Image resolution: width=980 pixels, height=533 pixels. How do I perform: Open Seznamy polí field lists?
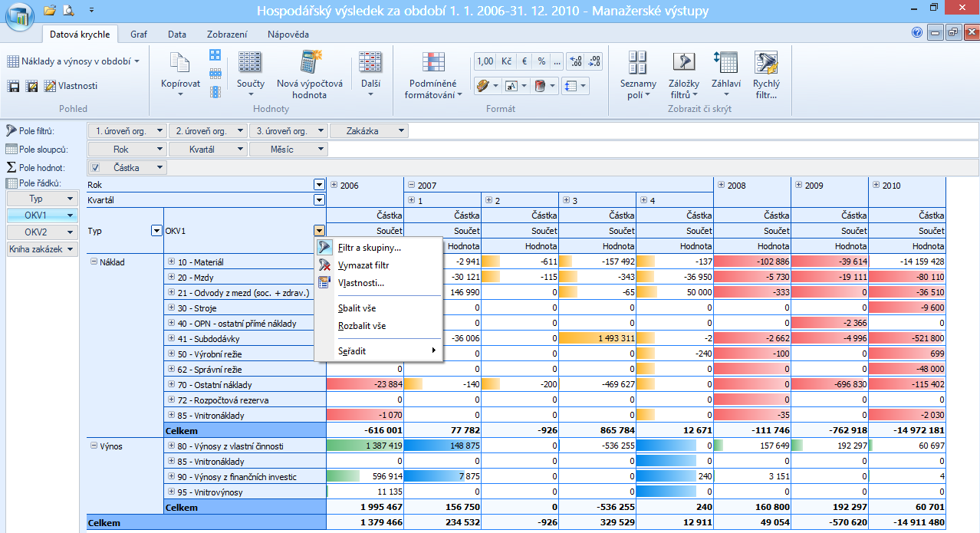(x=638, y=75)
